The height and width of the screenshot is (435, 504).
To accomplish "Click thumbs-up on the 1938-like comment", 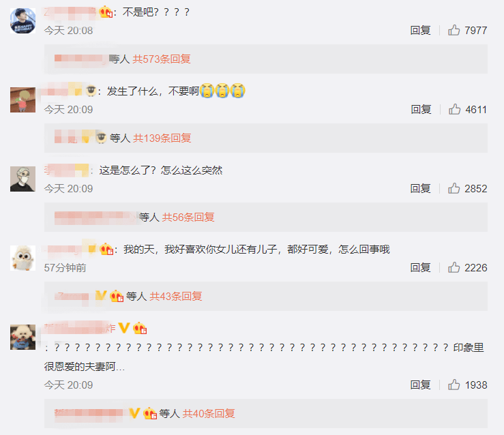I will point(454,385).
